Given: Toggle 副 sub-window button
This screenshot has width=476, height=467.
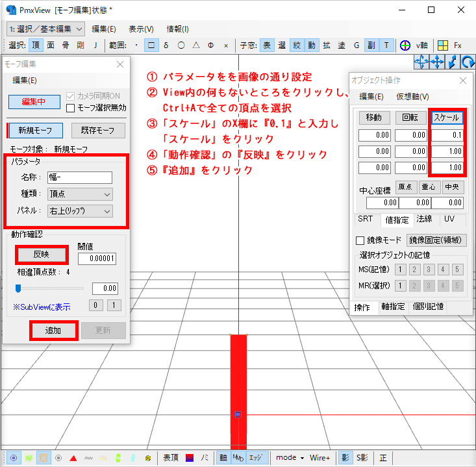Looking at the screenshot, I should (x=371, y=45).
